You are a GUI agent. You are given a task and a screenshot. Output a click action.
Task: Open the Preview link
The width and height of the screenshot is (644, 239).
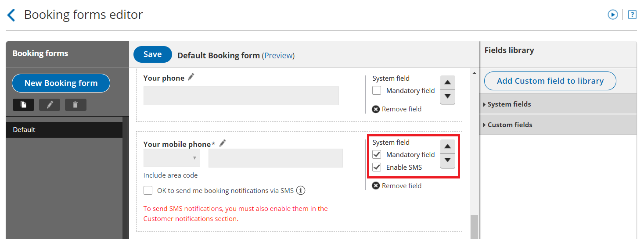278,56
